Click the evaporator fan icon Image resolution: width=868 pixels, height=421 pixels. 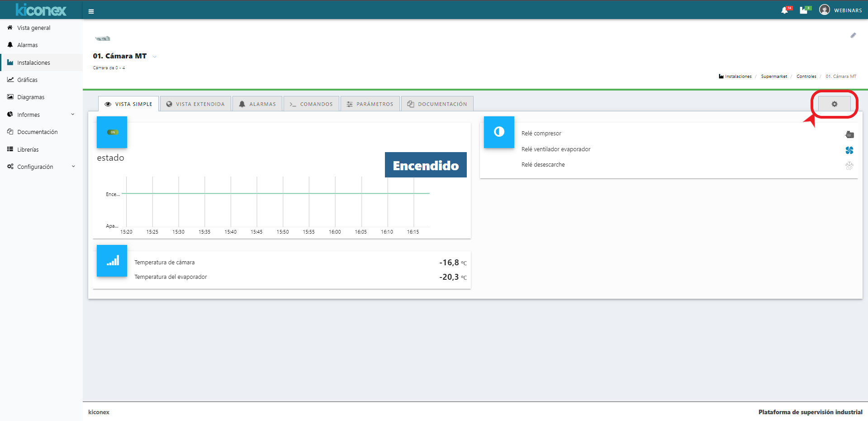[x=849, y=150]
